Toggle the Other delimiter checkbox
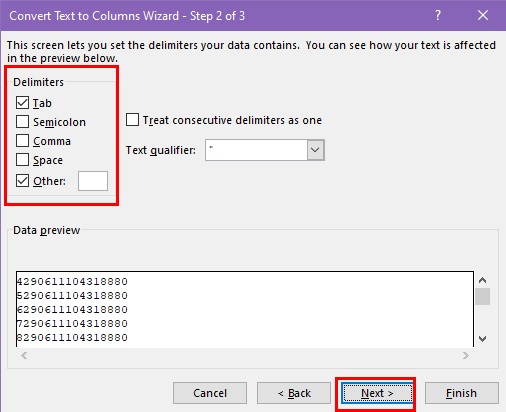 22,181
